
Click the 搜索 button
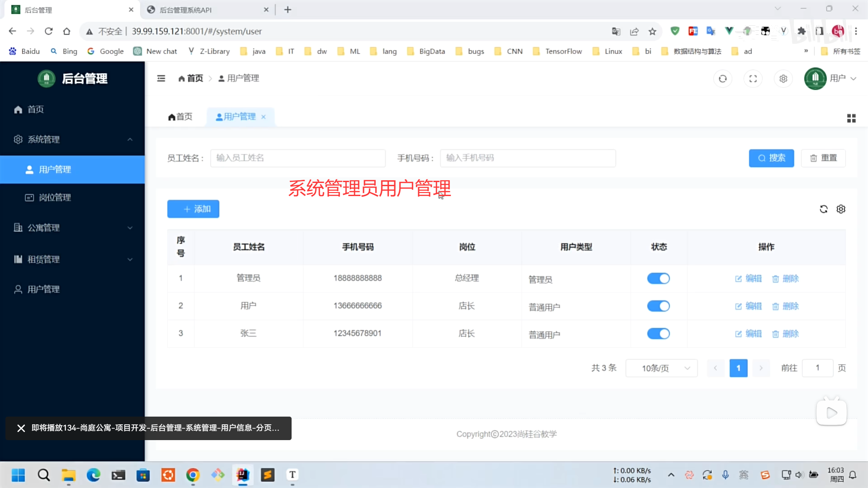(771, 158)
